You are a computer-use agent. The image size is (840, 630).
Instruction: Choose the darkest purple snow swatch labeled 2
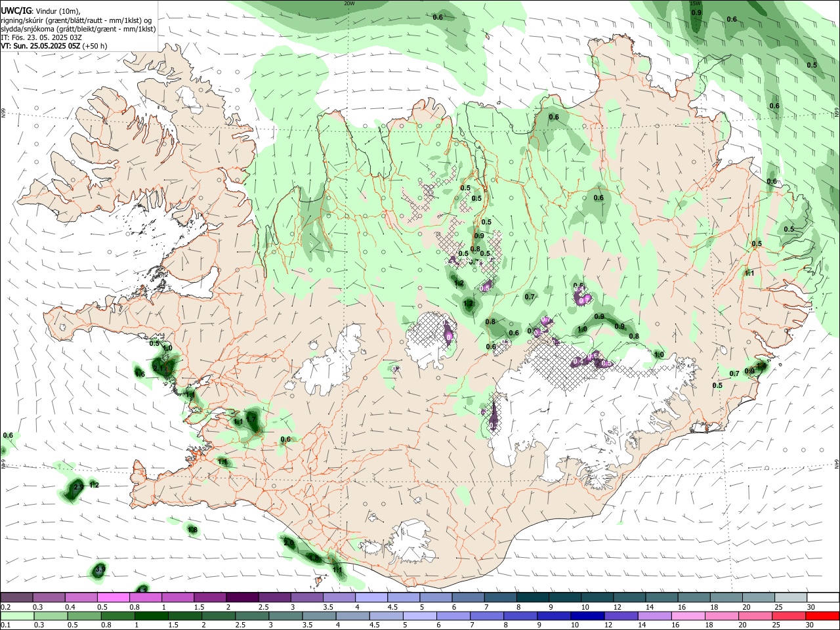242,597
